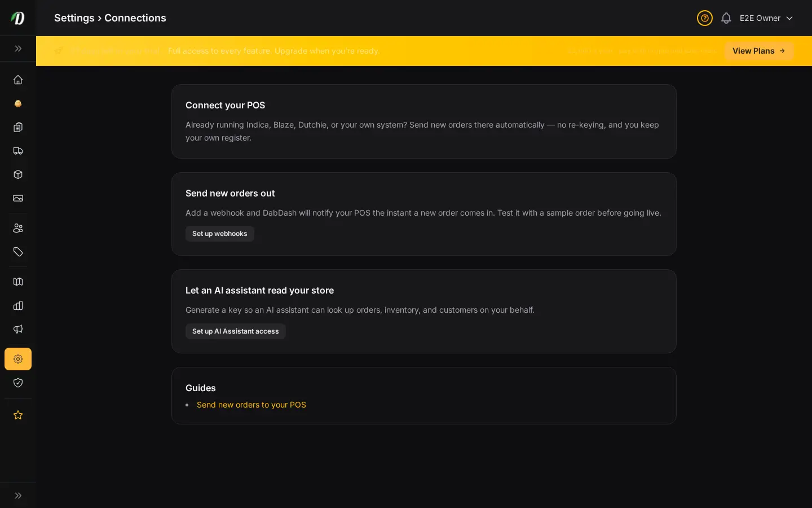Click the Settings breadcrumb in header
The image size is (812, 508).
tap(74, 18)
